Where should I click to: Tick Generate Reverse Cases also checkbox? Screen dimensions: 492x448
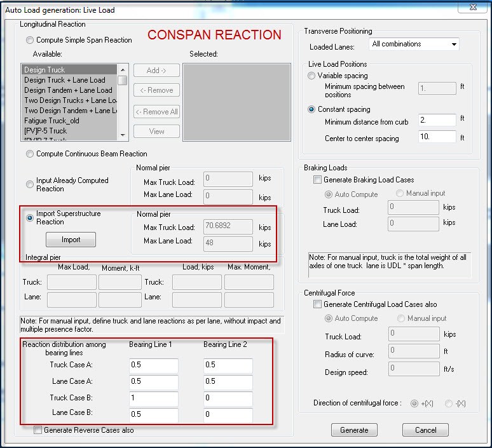pos(38,430)
